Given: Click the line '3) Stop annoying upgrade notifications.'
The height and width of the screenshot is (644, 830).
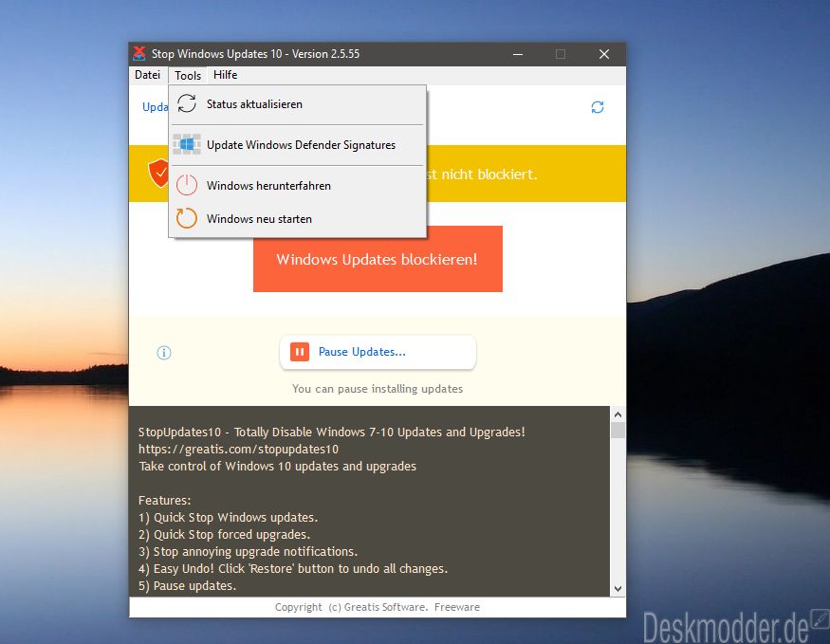Looking at the screenshot, I should [x=248, y=551].
